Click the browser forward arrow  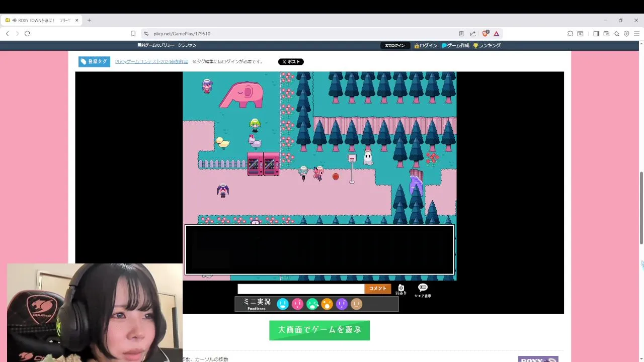point(17,34)
